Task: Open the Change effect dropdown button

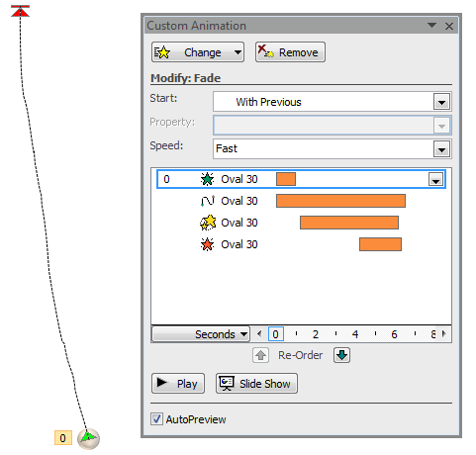Action: (x=198, y=52)
